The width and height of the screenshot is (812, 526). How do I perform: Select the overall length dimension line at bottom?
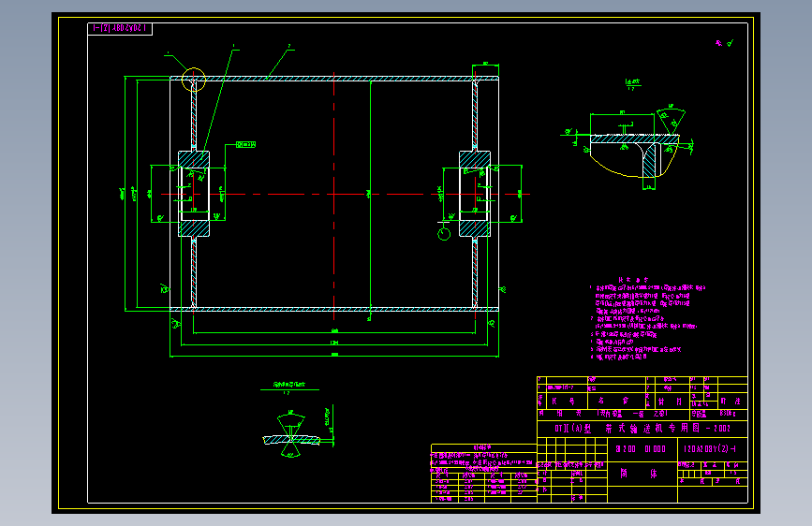pyautogui.click(x=334, y=357)
